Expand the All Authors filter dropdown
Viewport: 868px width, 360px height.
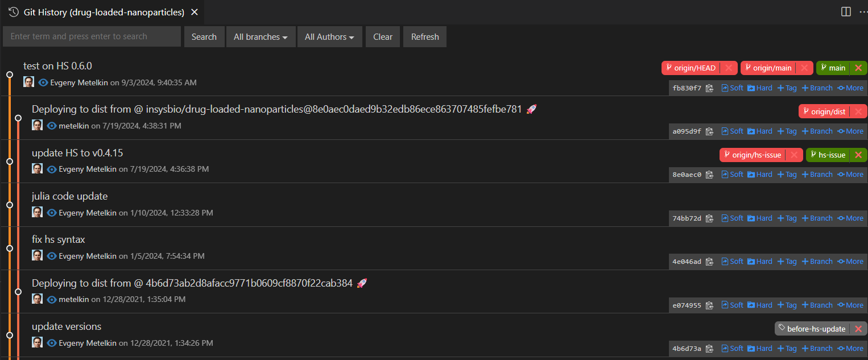(329, 37)
